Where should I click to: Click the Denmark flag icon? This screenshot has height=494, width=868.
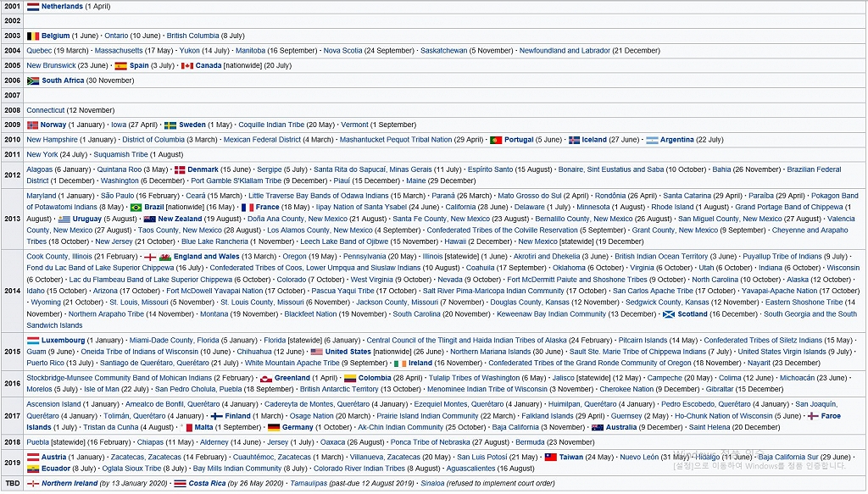tap(180, 169)
